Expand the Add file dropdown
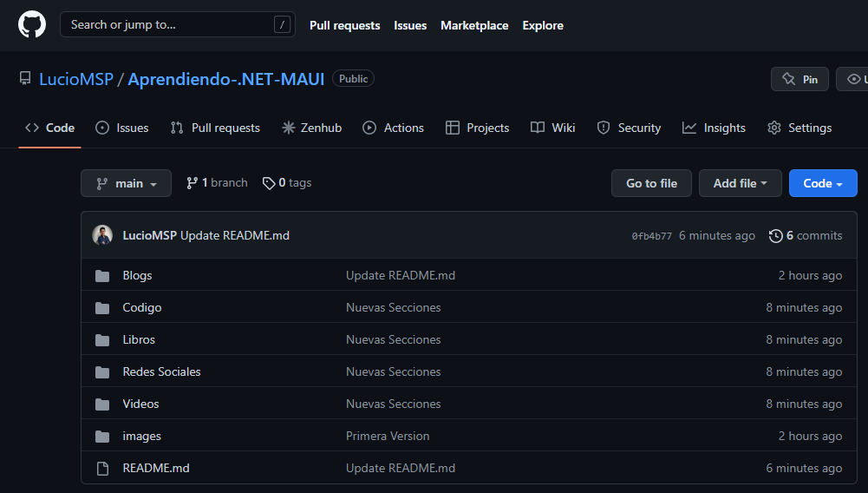This screenshot has height=493, width=868. 741,183
